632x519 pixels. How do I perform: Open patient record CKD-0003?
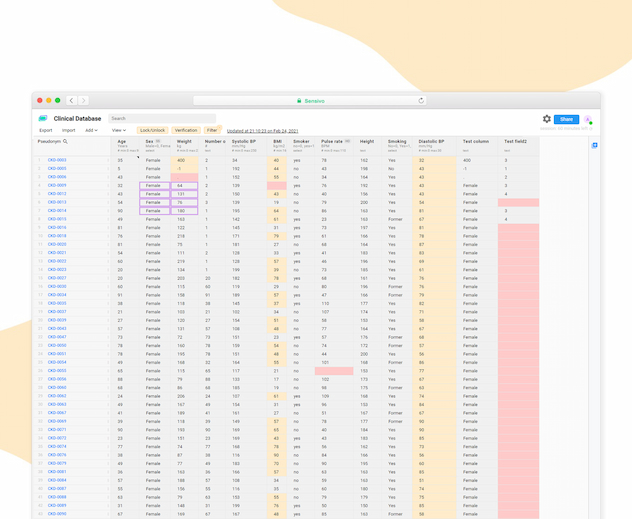tap(57, 160)
